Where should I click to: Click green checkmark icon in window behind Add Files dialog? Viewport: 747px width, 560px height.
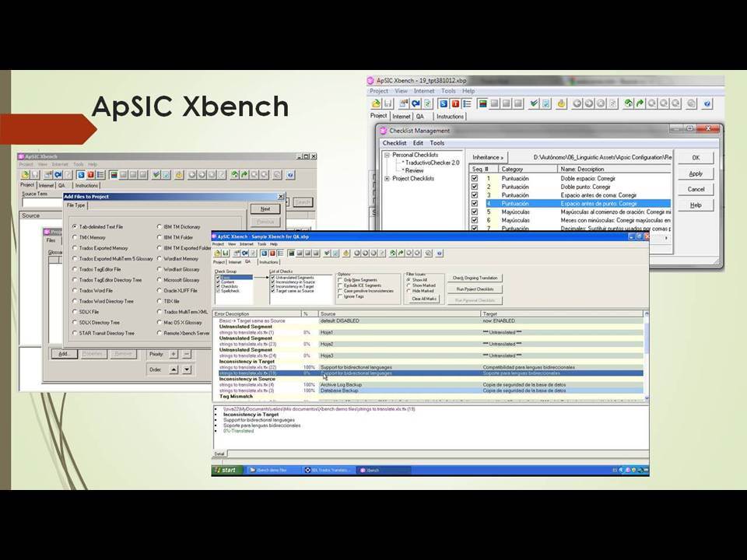[156, 175]
